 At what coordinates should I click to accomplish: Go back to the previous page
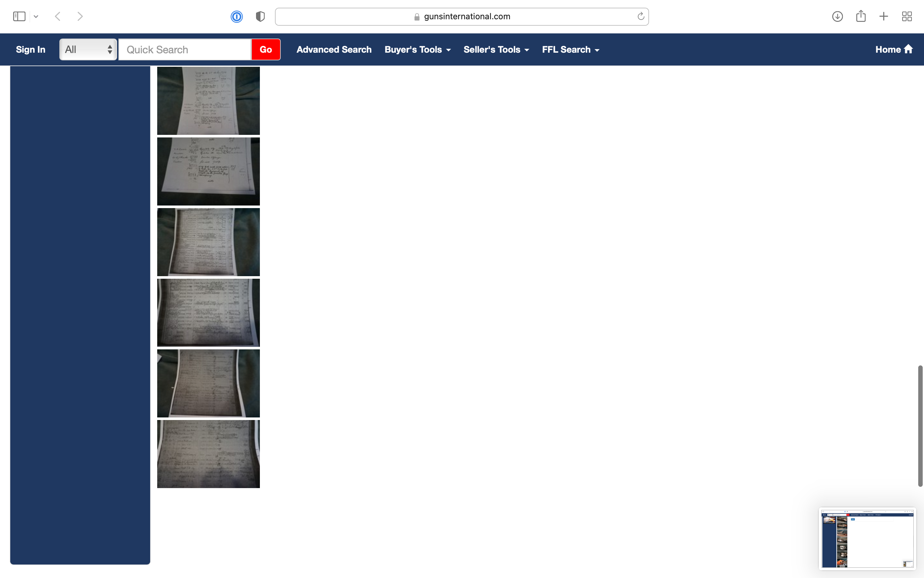pos(58,16)
